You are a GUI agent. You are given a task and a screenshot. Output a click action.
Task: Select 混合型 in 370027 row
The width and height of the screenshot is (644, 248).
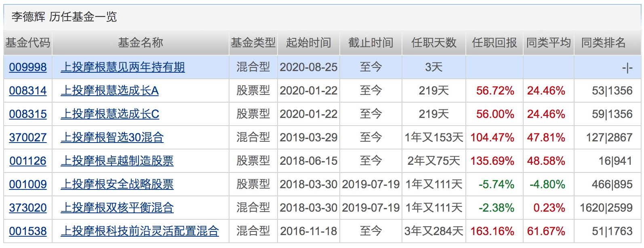coord(253,137)
